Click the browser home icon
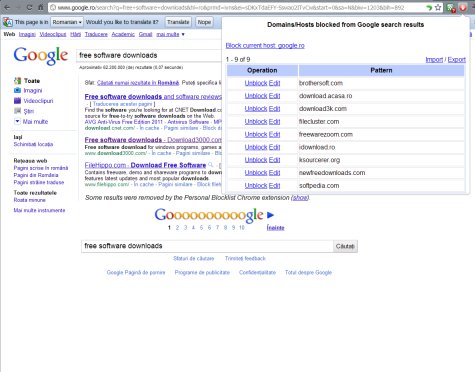 (41, 7)
